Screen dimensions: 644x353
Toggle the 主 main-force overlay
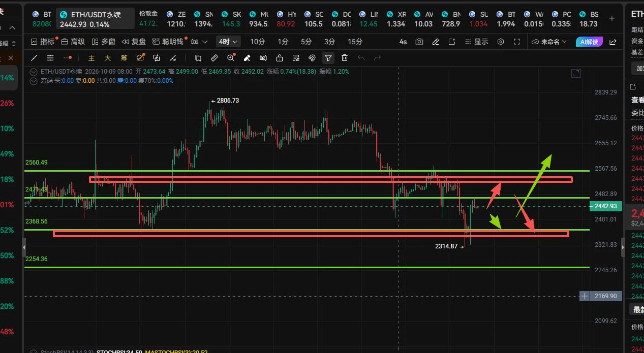pos(91,58)
